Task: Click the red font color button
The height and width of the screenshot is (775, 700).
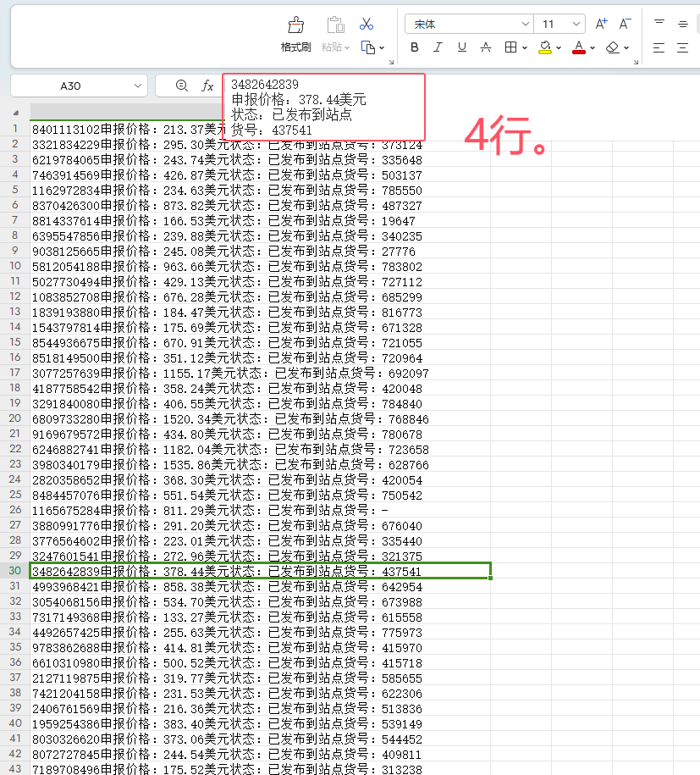Action: [x=579, y=47]
